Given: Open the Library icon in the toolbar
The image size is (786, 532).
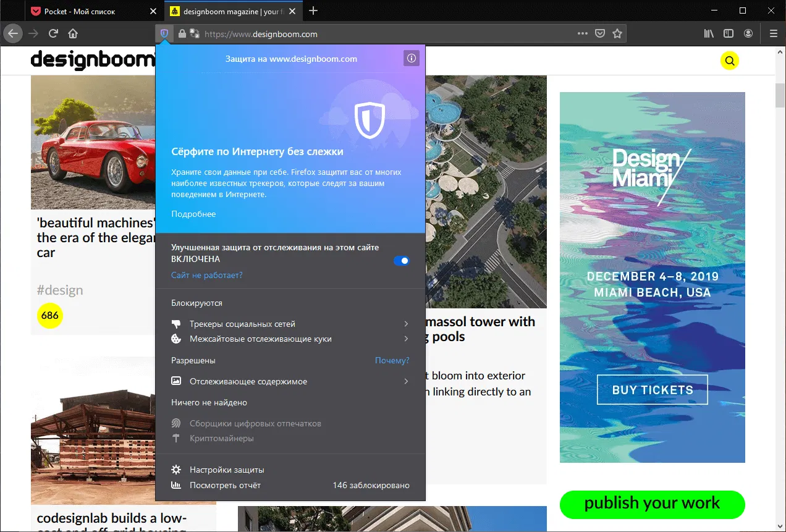Looking at the screenshot, I should (x=708, y=33).
